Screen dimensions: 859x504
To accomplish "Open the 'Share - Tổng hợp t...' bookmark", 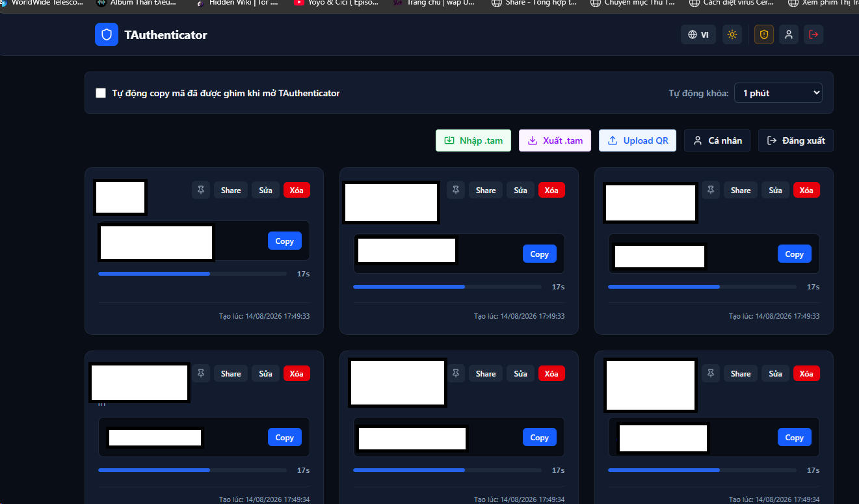I will [534, 3].
